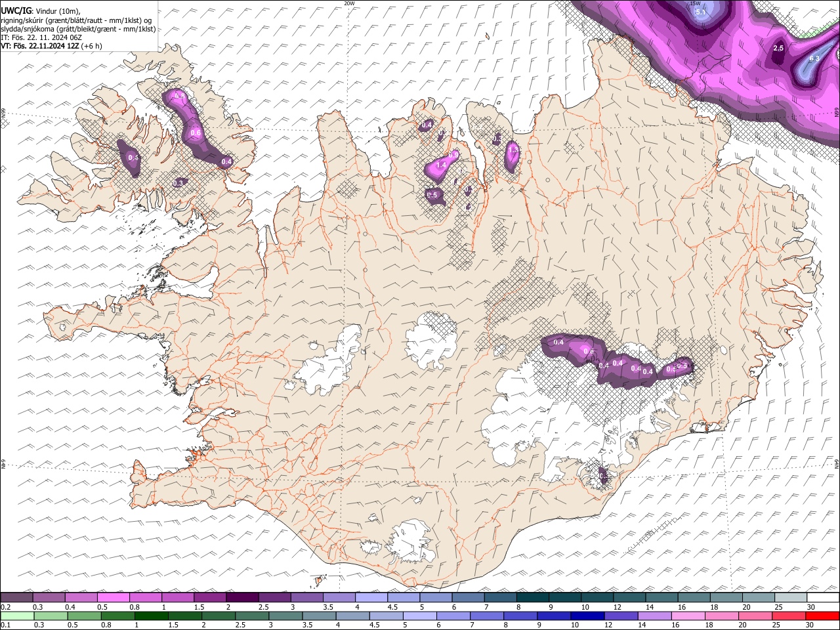Pick the bright red swatch after 30

[822, 616]
